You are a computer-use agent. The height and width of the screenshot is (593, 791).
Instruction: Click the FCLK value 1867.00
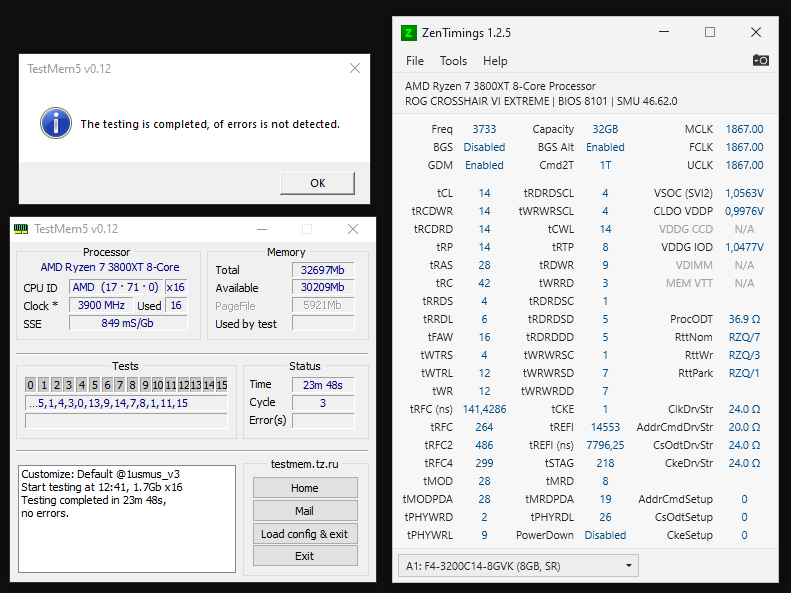(744, 147)
